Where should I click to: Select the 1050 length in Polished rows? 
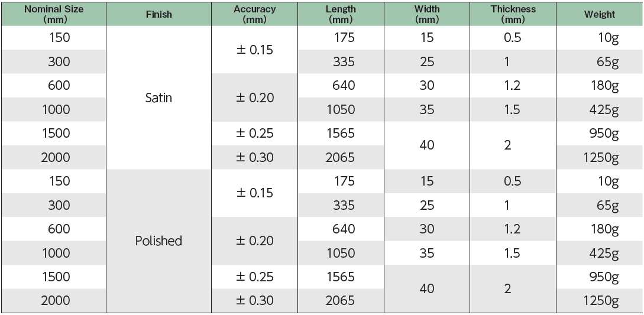click(341, 253)
